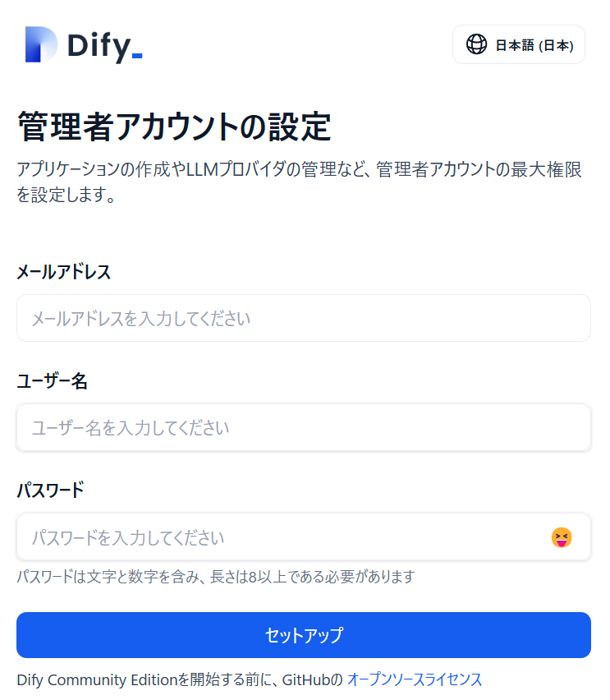Screen dimensions: 610x700
Task: Focus the ユーザー名 input field
Action: (304, 427)
